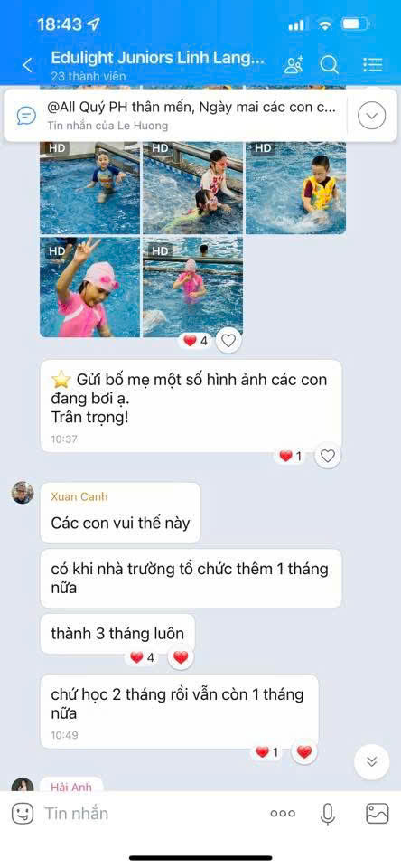
Task: Jump to latest messages double-chevron button
Action: click(x=372, y=761)
